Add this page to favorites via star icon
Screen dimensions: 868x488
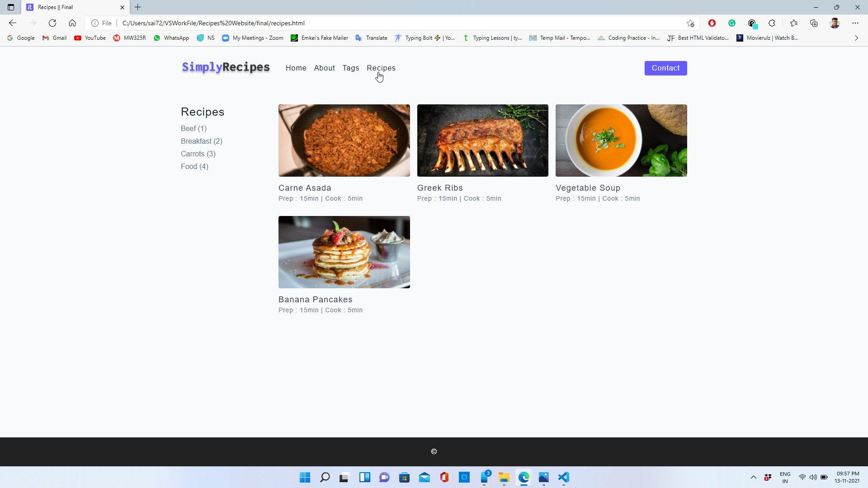690,23
